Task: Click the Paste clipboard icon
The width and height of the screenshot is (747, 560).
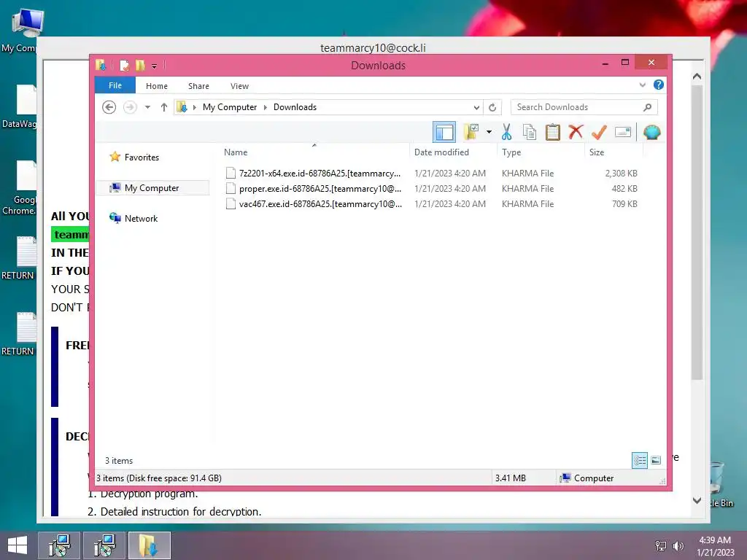Action: (553, 132)
